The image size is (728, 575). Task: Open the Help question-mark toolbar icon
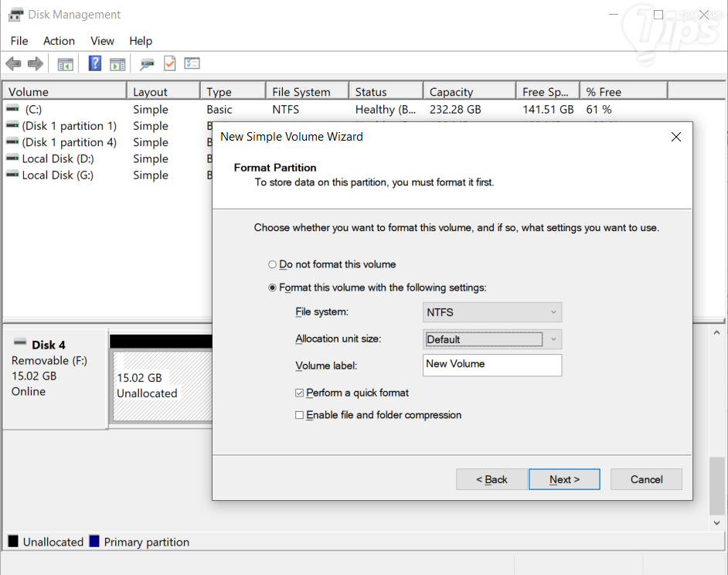pyautogui.click(x=95, y=63)
